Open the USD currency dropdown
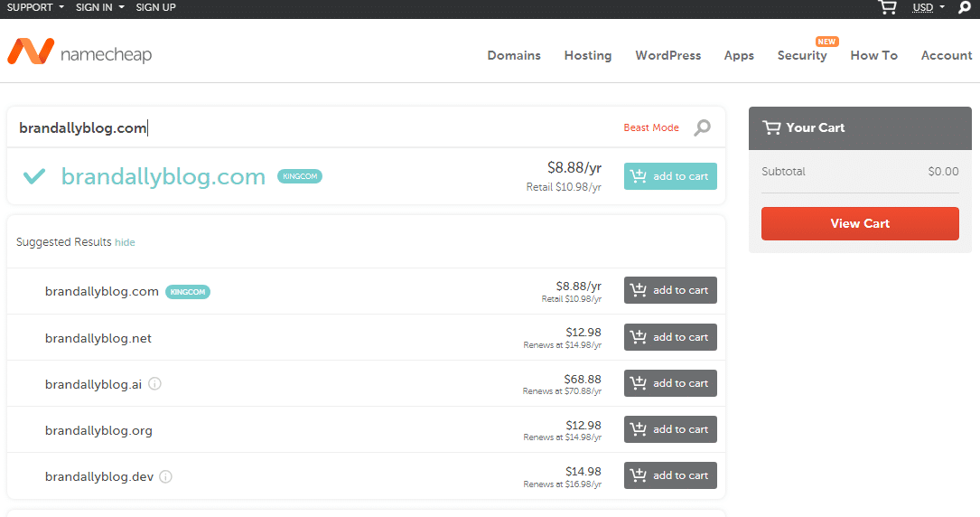Viewport: 980px width, 517px height. (929, 7)
